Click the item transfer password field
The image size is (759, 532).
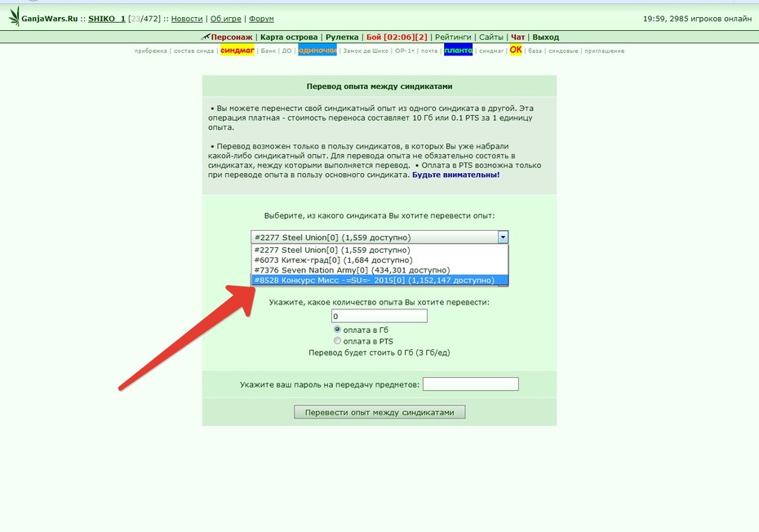tap(471, 384)
